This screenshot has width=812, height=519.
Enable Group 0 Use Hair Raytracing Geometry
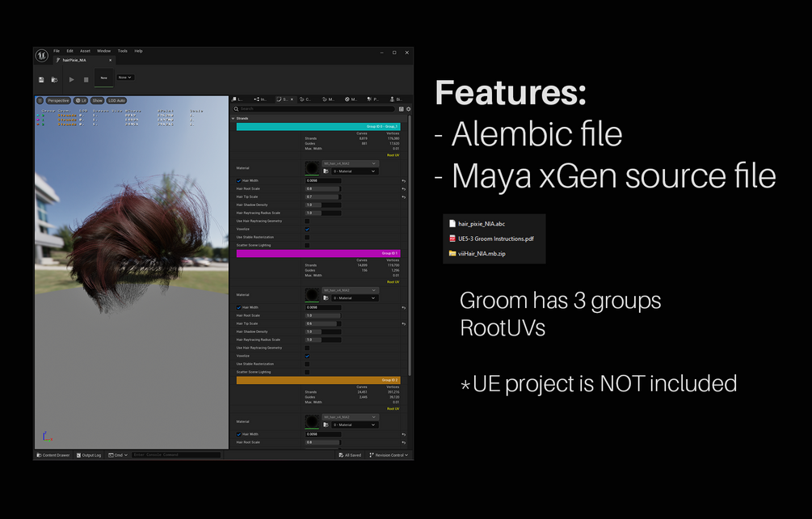(x=307, y=222)
